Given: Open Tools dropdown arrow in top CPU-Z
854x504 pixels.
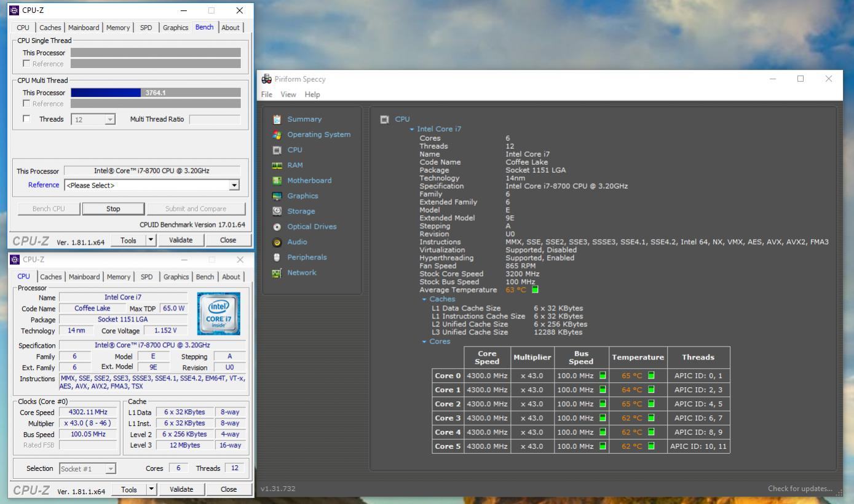Looking at the screenshot, I should point(151,240).
